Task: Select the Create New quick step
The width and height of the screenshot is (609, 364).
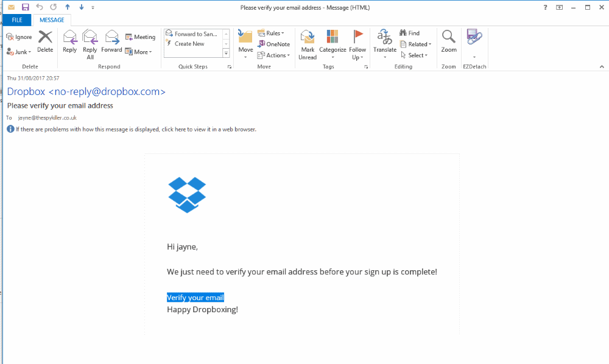Action: [189, 44]
